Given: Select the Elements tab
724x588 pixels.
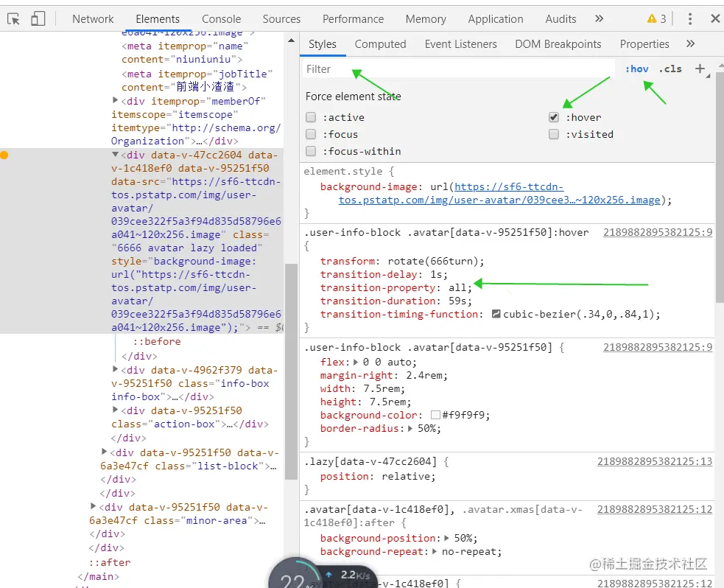Looking at the screenshot, I should [158, 19].
